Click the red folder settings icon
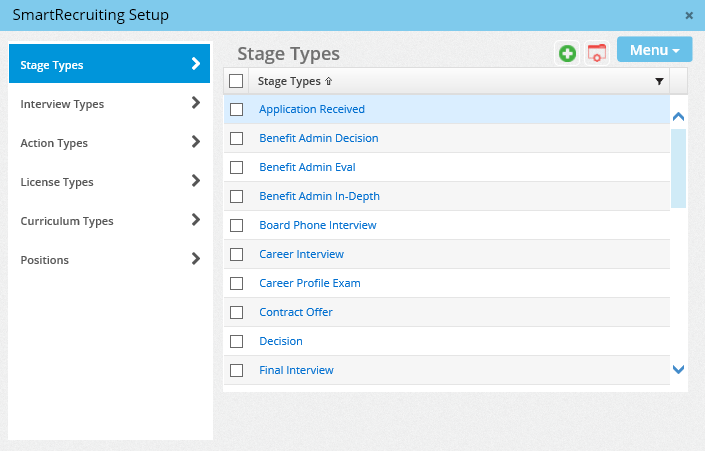Screen dimensions: 705x453 pos(597,54)
